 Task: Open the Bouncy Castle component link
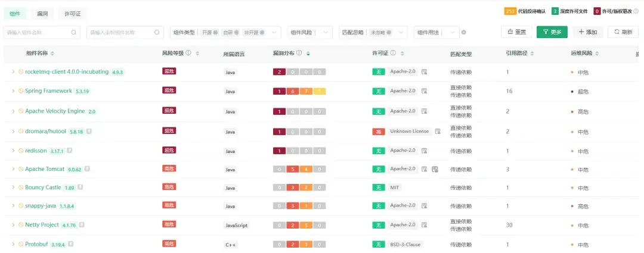pos(43,188)
